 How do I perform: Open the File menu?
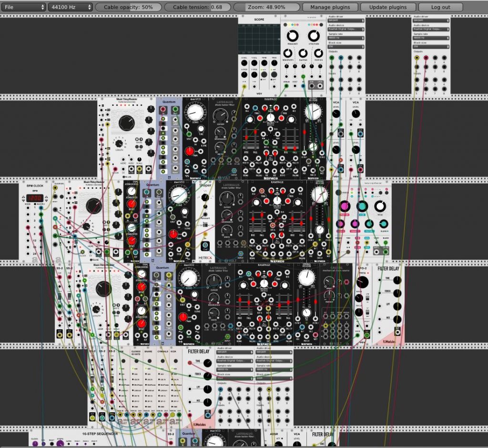tap(23, 7)
